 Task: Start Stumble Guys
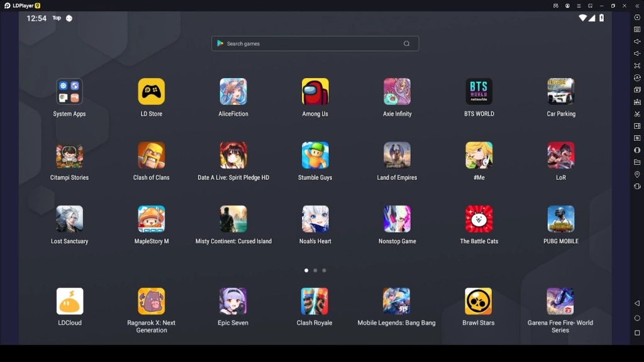click(x=315, y=155)
